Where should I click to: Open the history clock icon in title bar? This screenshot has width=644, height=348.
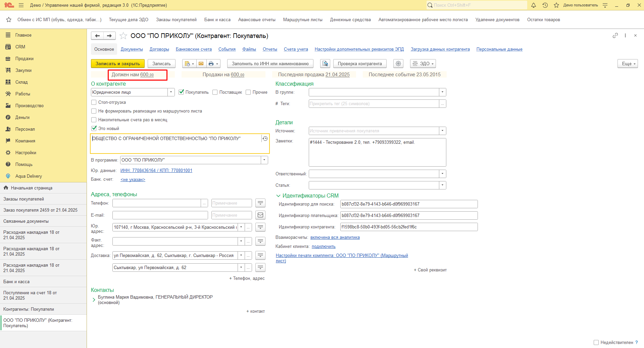(545, 5)
